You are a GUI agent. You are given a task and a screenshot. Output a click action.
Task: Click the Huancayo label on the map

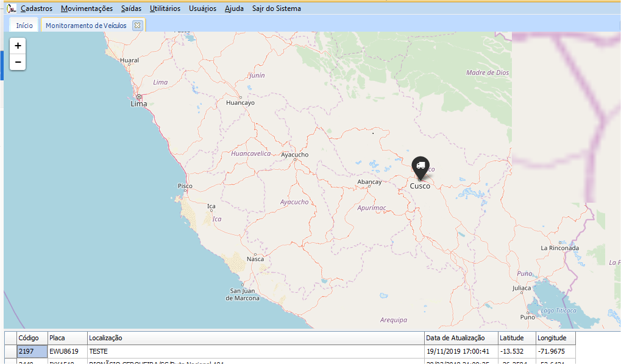(240, 102)
